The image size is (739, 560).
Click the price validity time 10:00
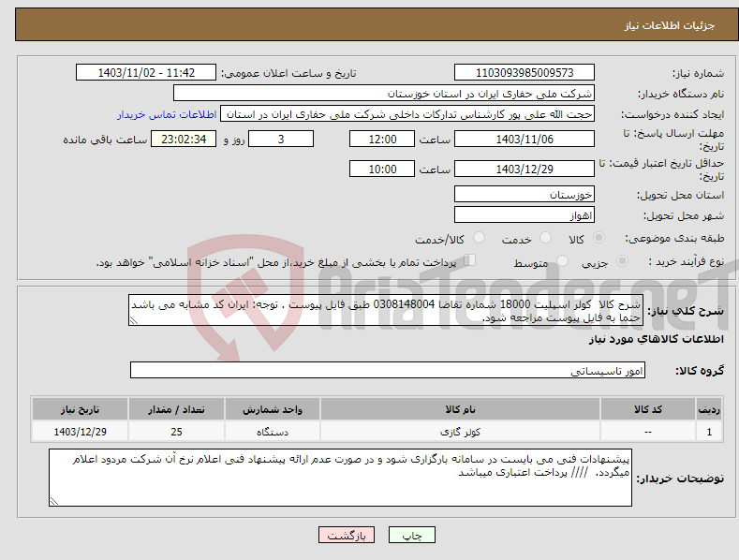[382, 169]
